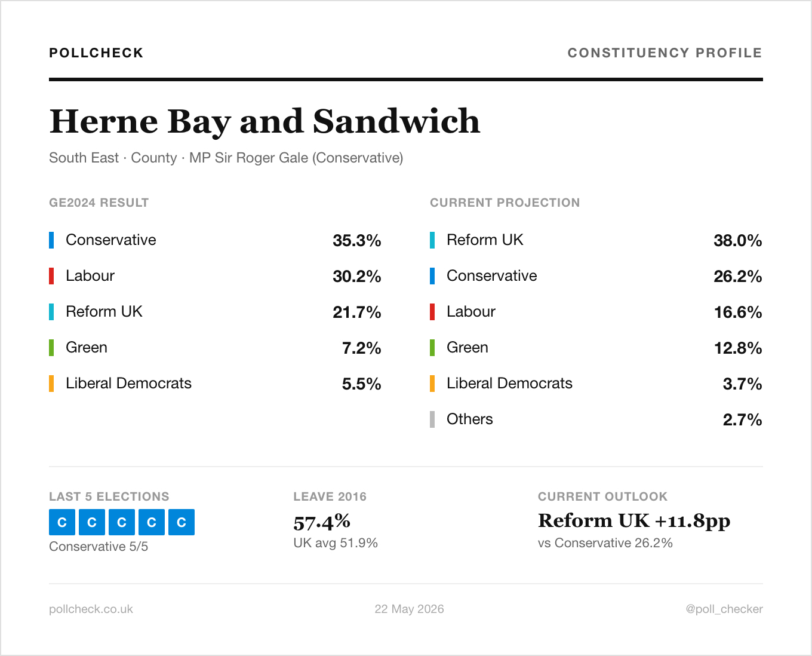Click the @poll_checker handle

724,609
